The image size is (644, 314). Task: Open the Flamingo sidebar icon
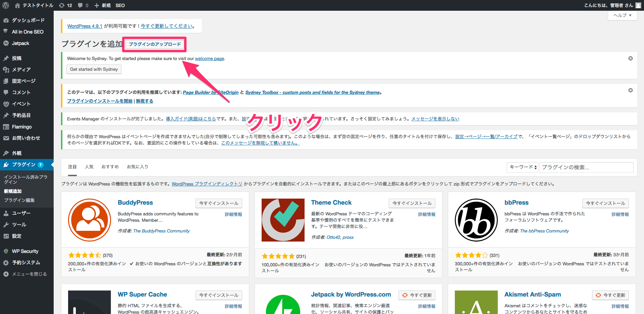click(6, 127)
